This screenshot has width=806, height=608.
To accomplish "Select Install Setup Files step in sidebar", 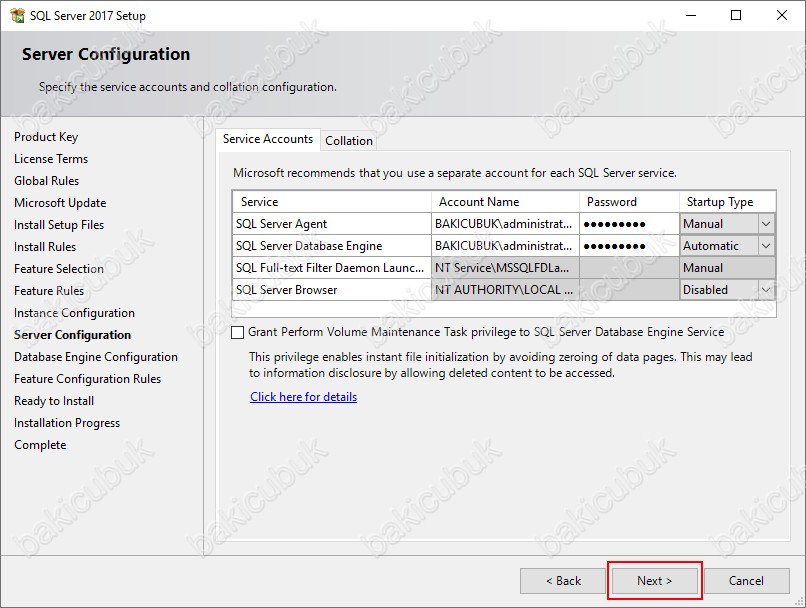I will pyautogui.click(x=59, y=225).
